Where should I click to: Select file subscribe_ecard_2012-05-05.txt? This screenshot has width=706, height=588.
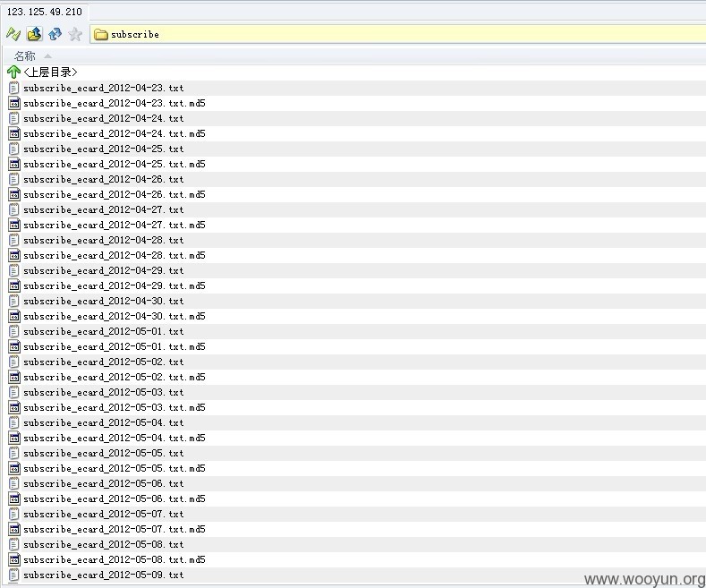[104, 454]
